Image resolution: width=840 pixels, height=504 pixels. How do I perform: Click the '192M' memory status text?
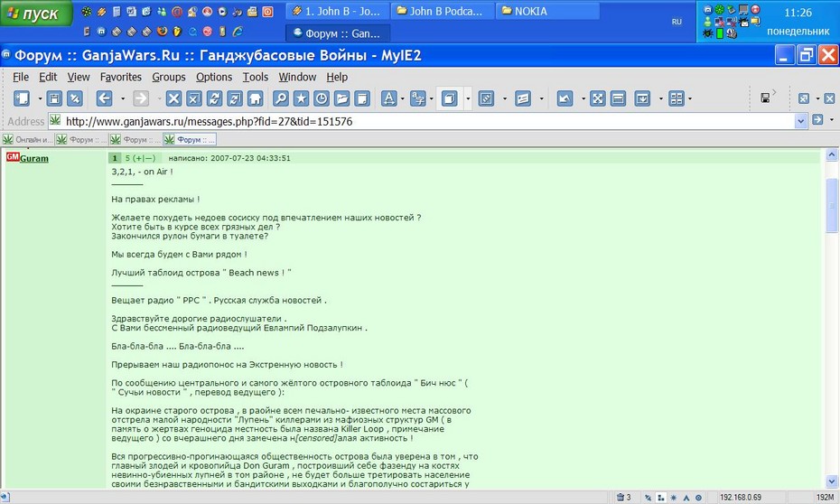tap(825, 498)
